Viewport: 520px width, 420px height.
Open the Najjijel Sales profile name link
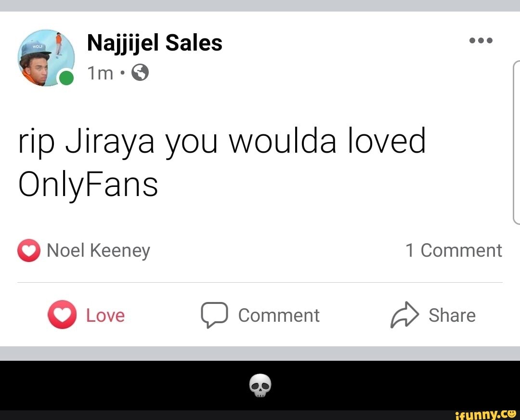point(155,43)
